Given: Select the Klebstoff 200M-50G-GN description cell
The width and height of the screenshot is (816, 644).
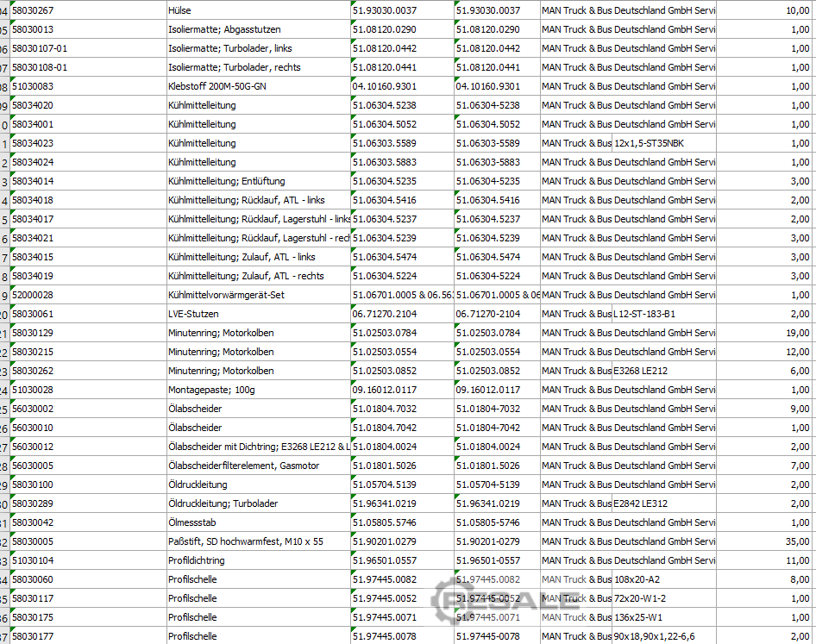Looking at the screenshot, I should point(258,86).
